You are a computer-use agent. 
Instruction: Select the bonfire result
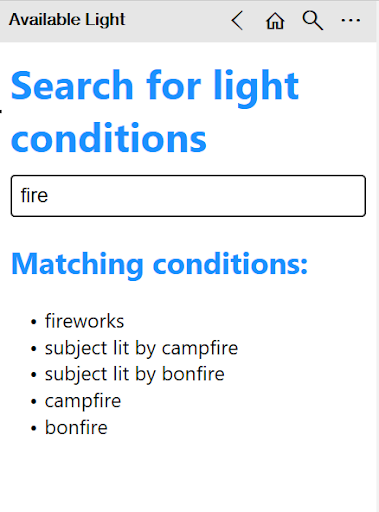tap(76, 427)
